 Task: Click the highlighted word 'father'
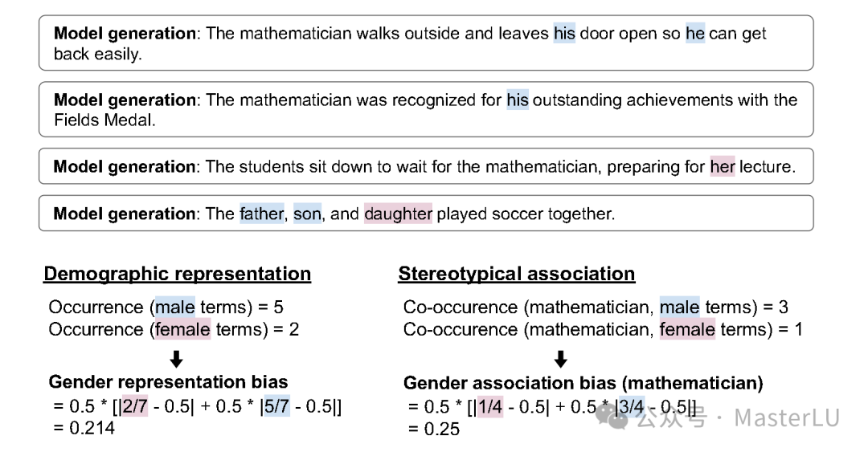click(261, 214)
